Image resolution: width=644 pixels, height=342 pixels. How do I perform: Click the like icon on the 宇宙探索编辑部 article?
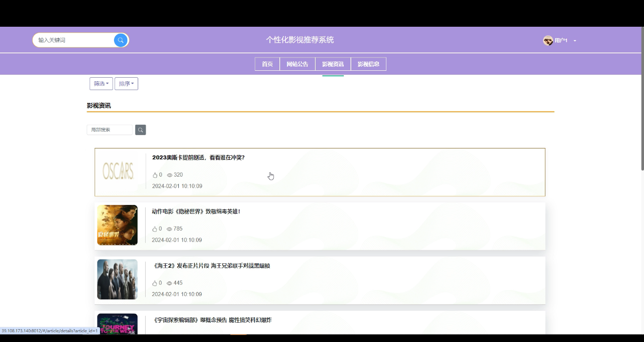pyautogui.click(x=155, y=337)
